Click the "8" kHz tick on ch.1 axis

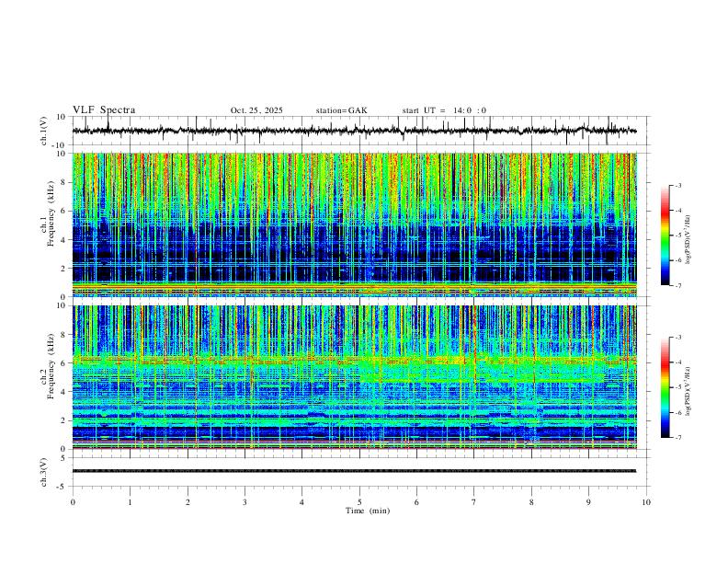click(64, 182)
